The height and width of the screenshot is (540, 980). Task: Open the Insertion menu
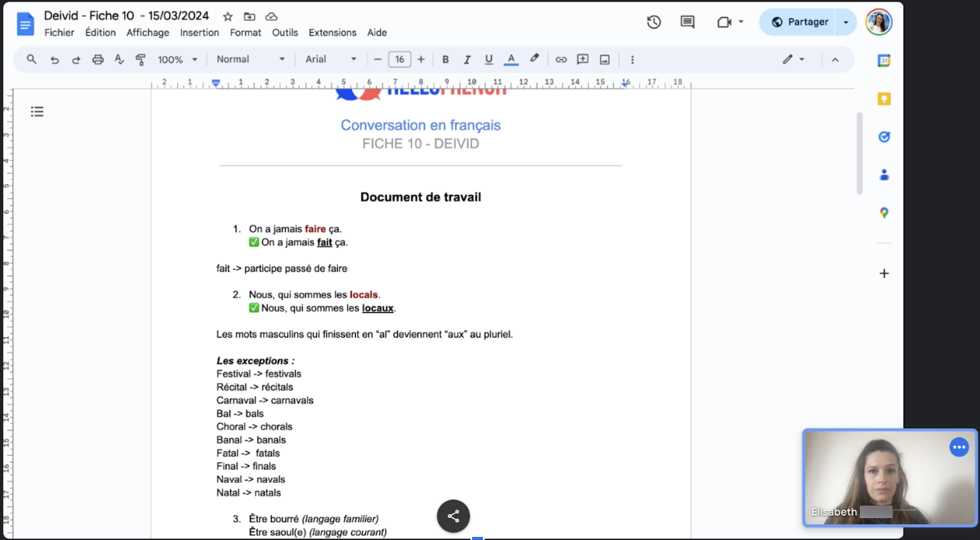[199, 33]
